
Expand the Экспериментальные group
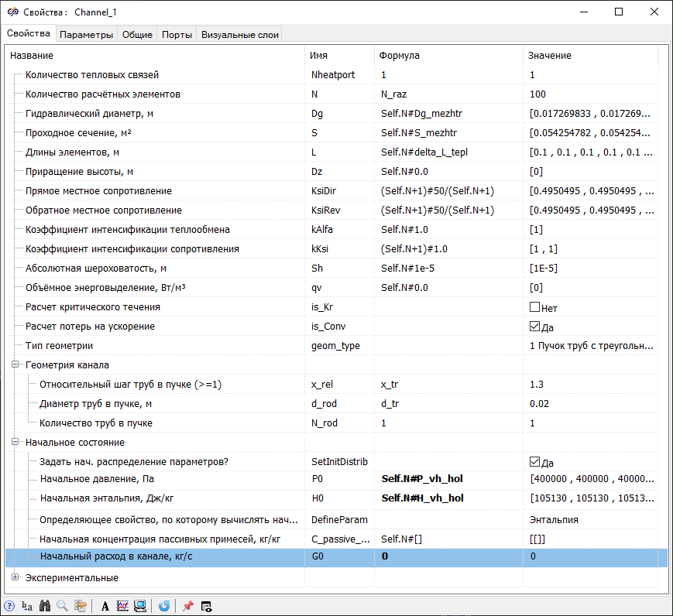[15, 578]
